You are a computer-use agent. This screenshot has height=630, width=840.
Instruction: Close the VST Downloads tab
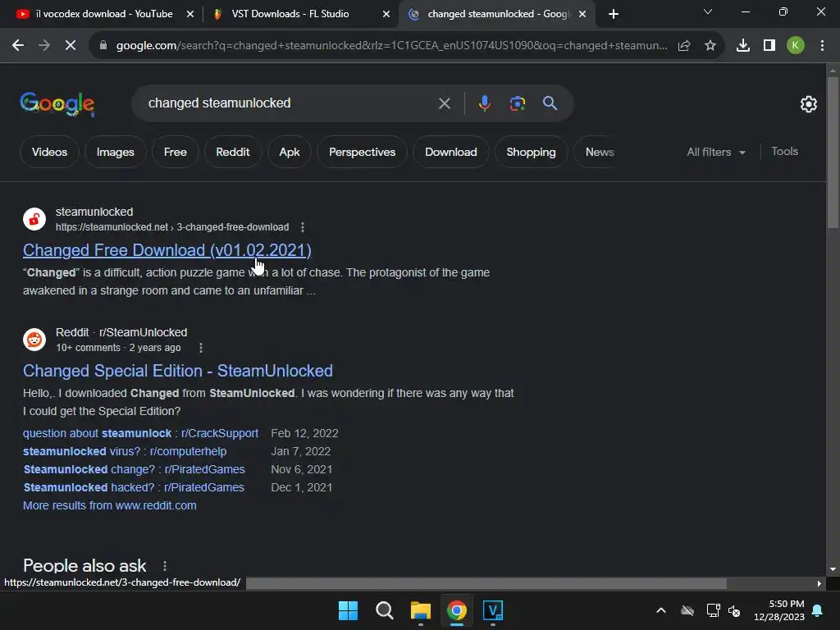click(x=386, y=14)
